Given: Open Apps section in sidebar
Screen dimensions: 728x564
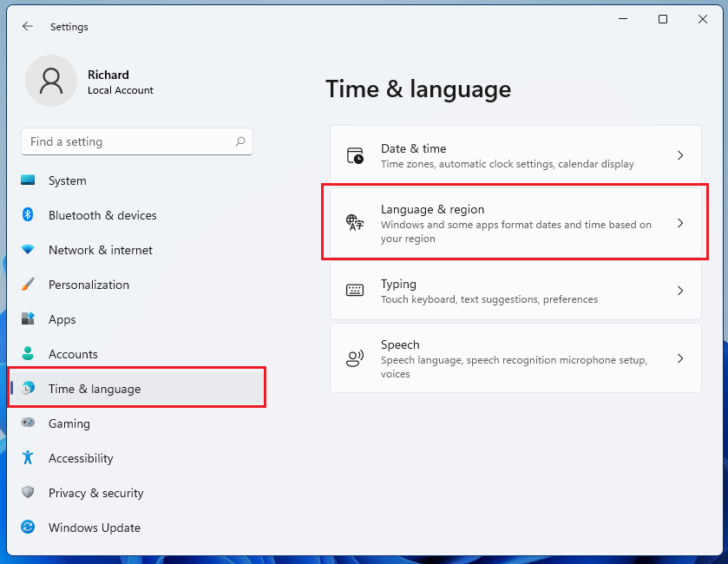Looking at the screenshot, I should pyautogui.click(x=62, y=319).
